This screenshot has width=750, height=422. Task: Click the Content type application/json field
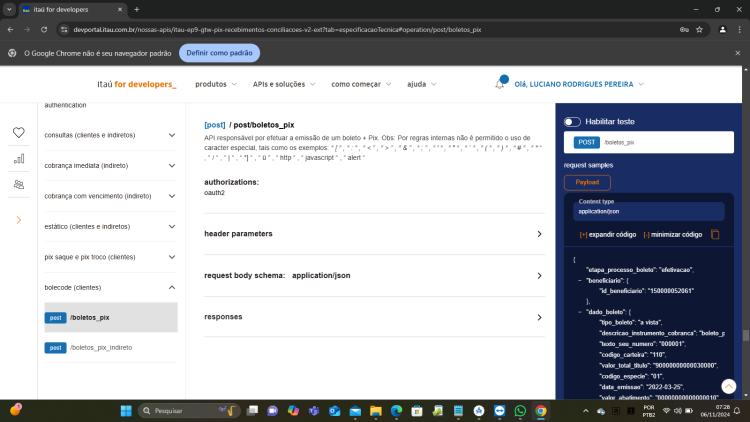coord(649,211)
